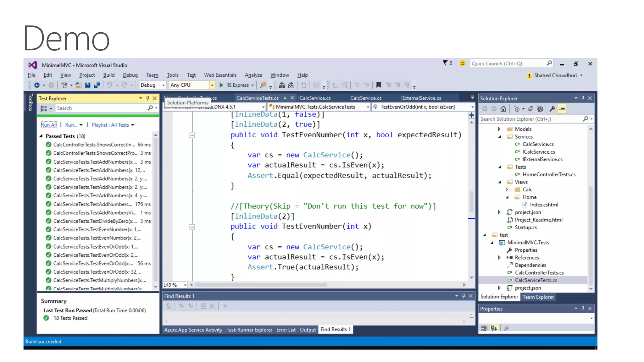Click the green Start IIS Express arrow
644x362 pixels.
tap(221, 85)
